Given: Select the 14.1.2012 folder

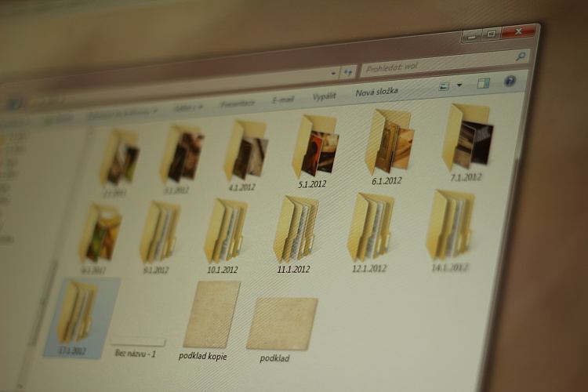Looking at the screenshot, I should click(x=450, y=230).
